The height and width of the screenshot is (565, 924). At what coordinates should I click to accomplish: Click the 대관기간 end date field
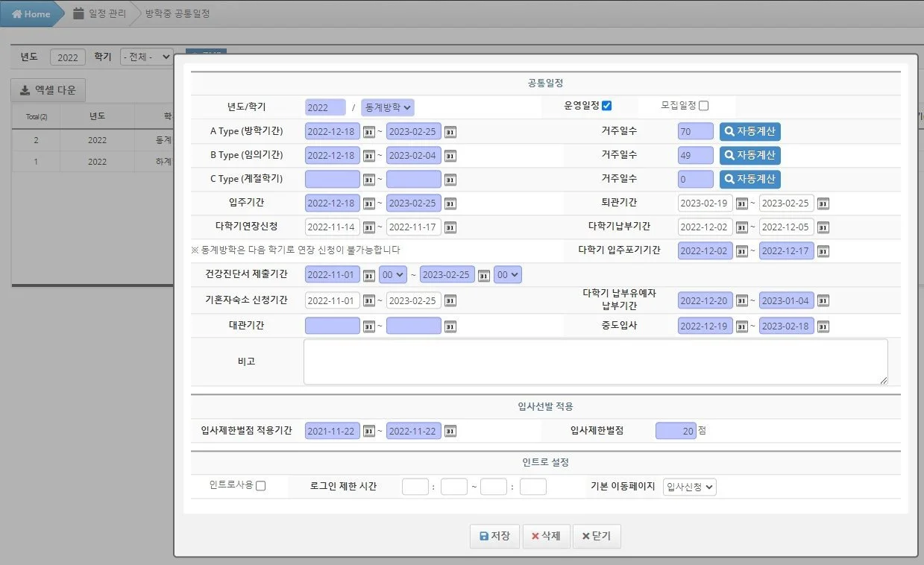(x=414, y=326)
